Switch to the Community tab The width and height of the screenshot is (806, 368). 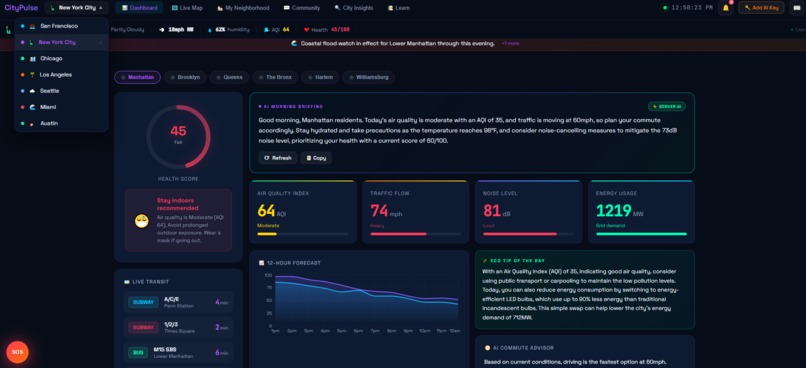point(302,8)
